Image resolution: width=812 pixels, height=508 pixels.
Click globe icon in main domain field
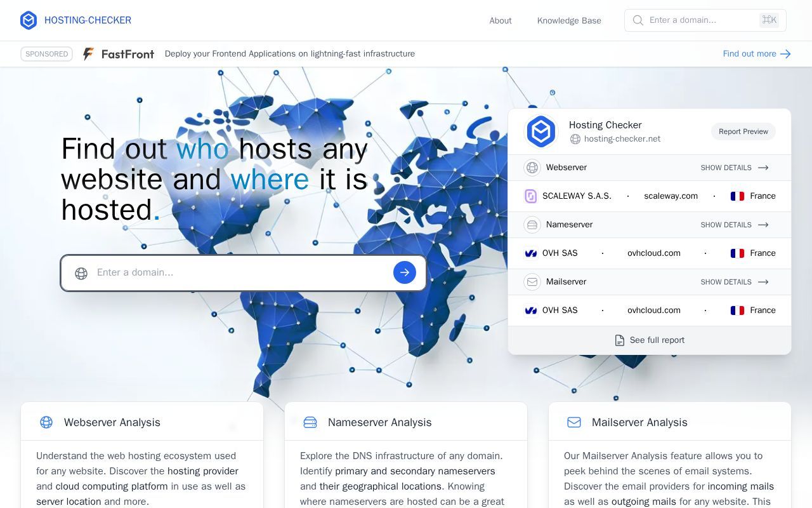81,273
